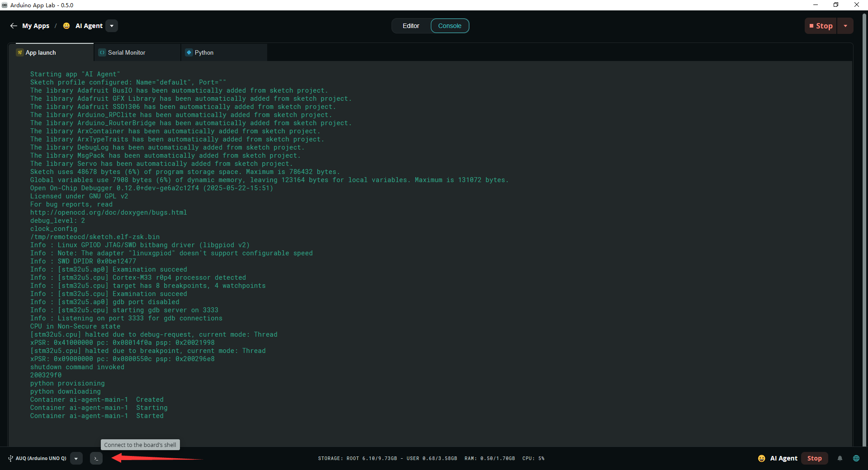
Task: Click the CPU 5% status entry
Action: click(533, 458)
